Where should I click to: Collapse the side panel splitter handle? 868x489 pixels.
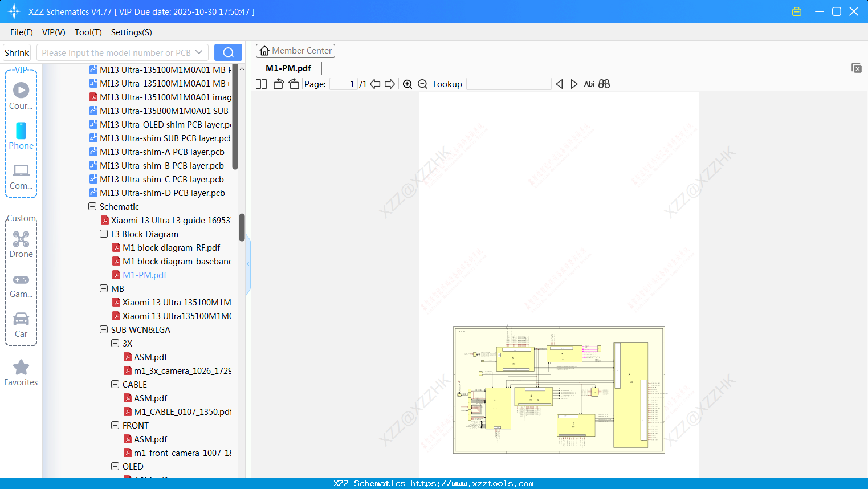[x=248, y=264]
